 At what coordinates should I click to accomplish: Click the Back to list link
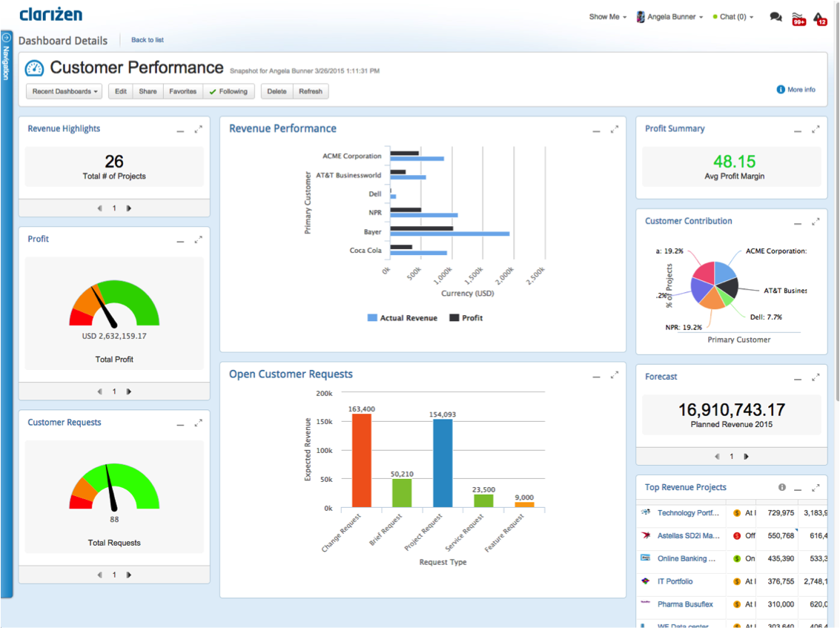pos(147,39)
